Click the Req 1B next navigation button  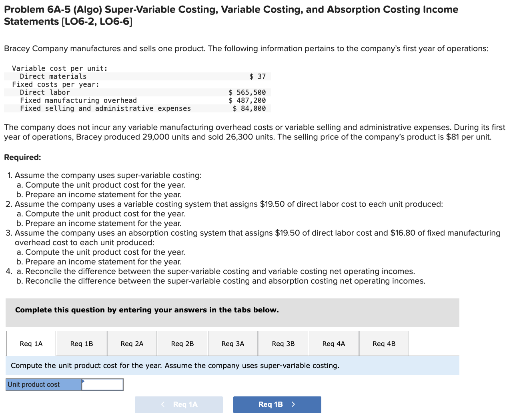coord(277,404)
